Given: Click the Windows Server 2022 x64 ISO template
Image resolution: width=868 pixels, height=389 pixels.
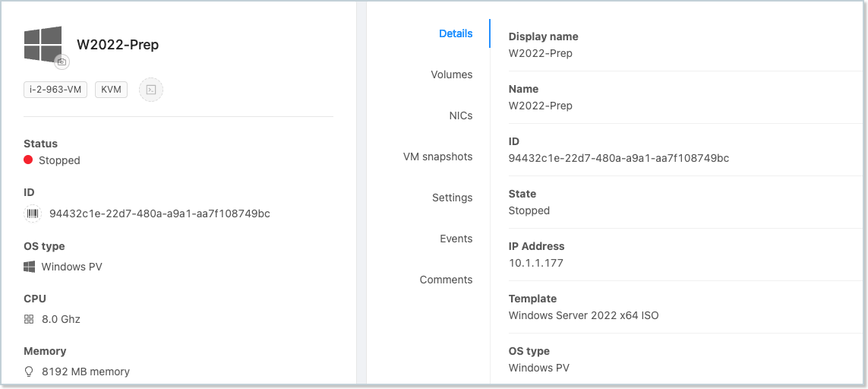Looking at the screenshot, I should pos(583,315).
